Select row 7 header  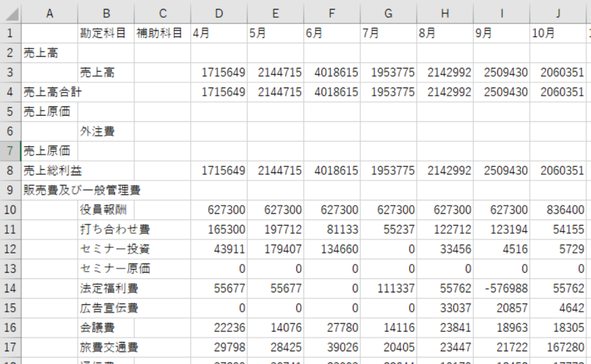10,151
